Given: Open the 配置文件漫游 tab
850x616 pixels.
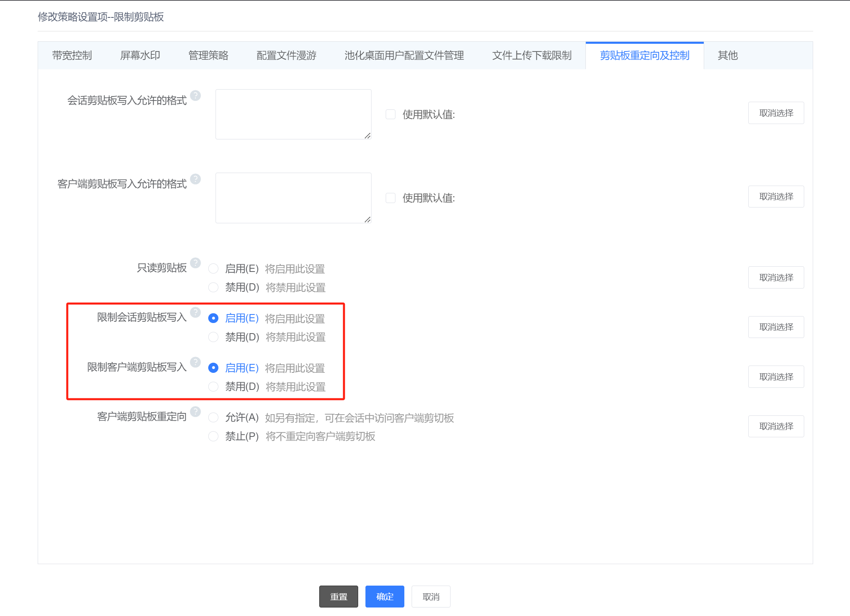Looking at the screenshot, I should (x=286, y=56).
